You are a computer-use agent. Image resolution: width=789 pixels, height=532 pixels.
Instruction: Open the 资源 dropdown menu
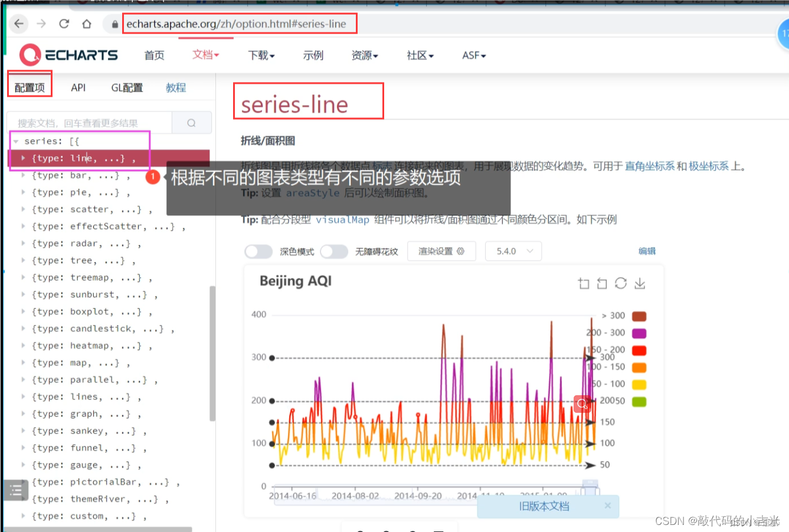coord(365,55)
